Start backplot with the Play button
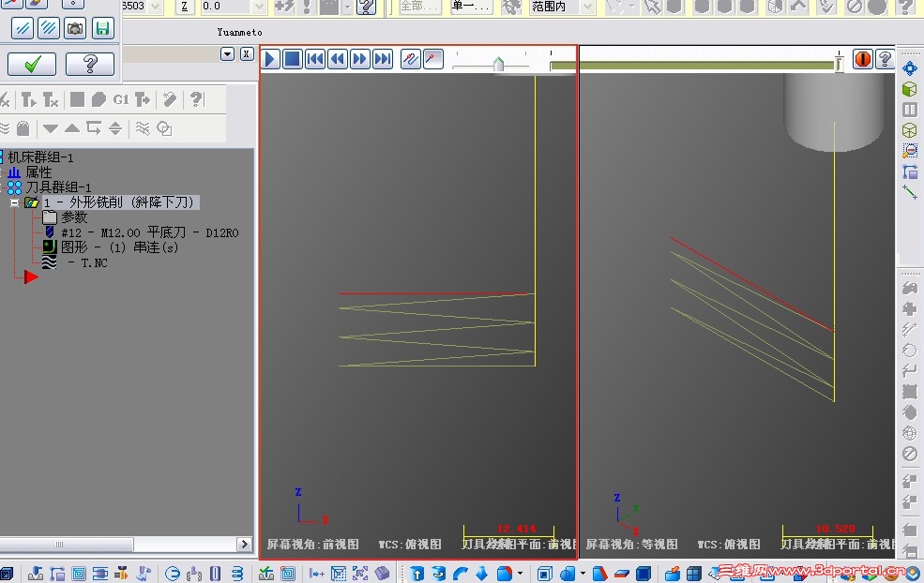 (270, 59)
